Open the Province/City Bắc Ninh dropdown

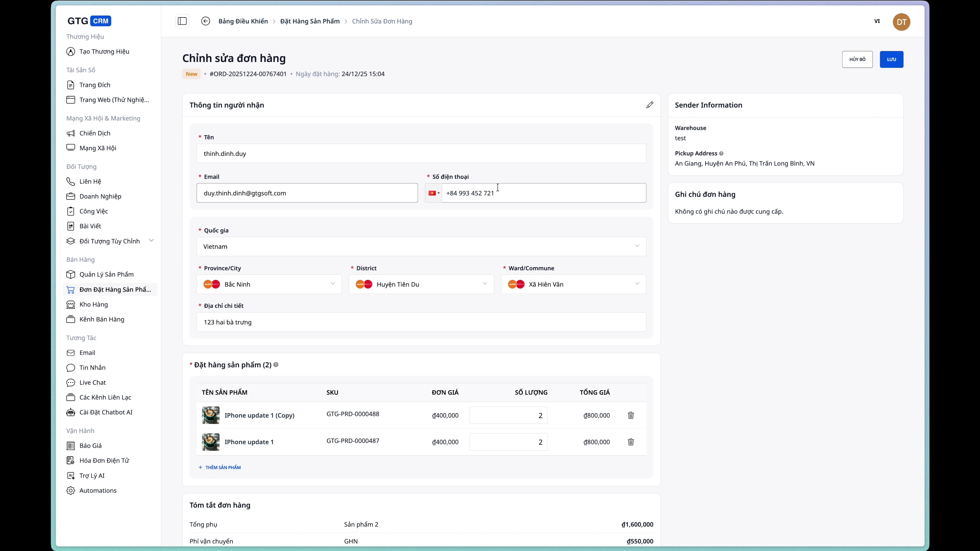pos(269,284)
